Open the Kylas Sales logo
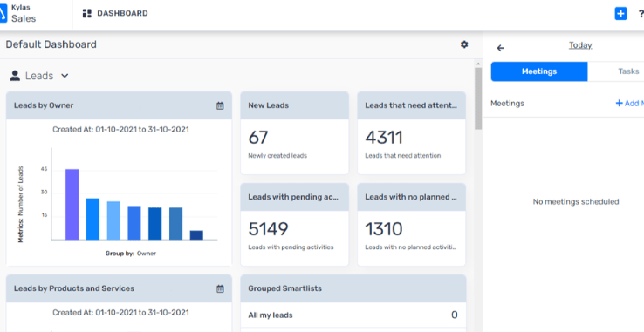Screen dimensions: 644x332 18,14
